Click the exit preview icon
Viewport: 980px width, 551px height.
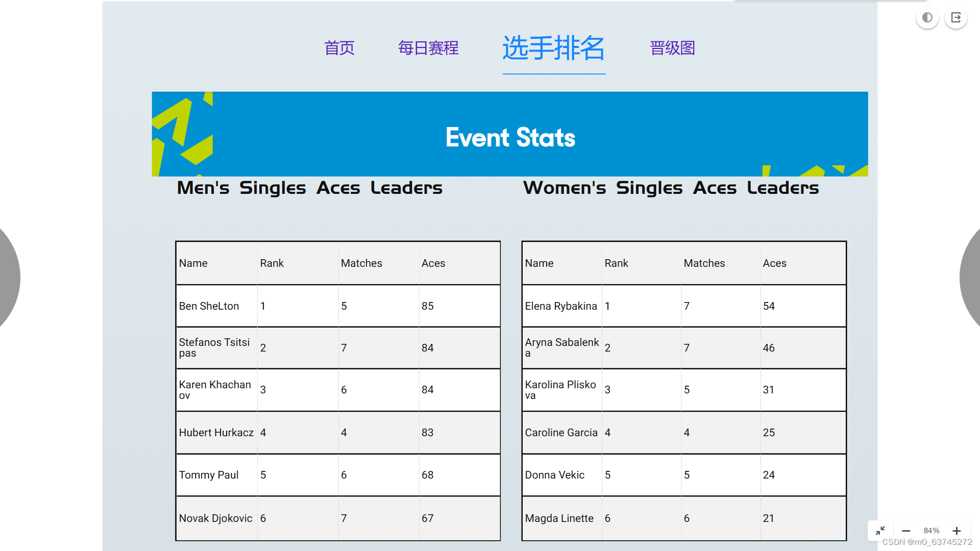956,18
